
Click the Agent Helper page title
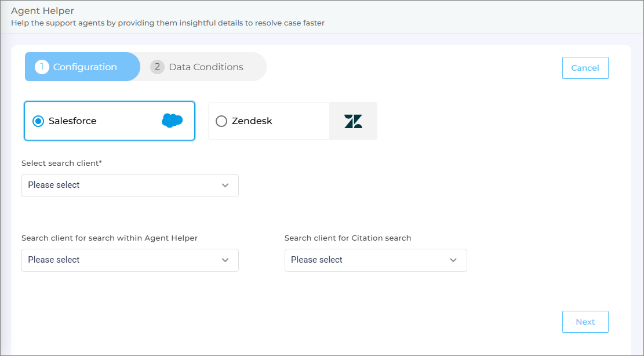[42, 11]
